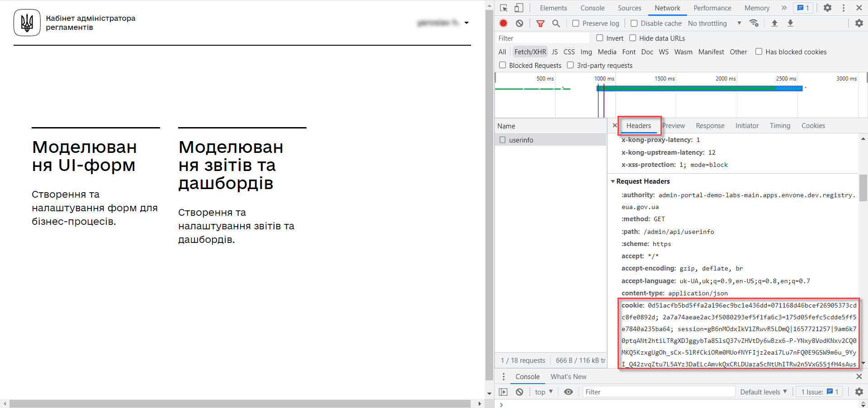Viewport: 868px width, 408px height.
Task: Import HAR file upload icon
Action: click(774, 23)
